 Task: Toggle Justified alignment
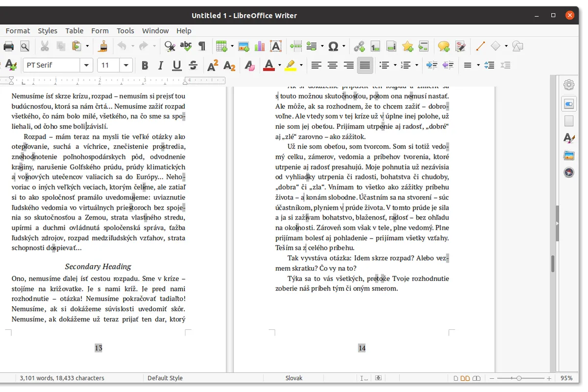coord(365,65)
